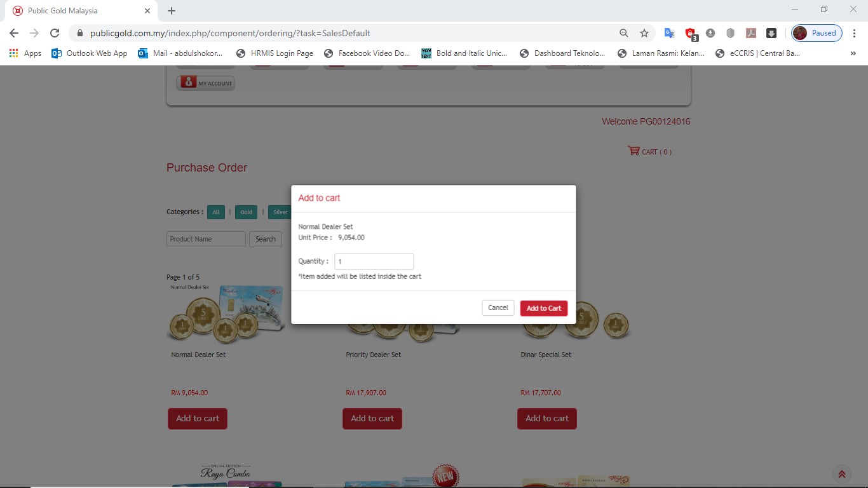The height and width of the screenshot is (488, 868).
Task: Reload the page using the refresh icon
Action: (55, 33)
